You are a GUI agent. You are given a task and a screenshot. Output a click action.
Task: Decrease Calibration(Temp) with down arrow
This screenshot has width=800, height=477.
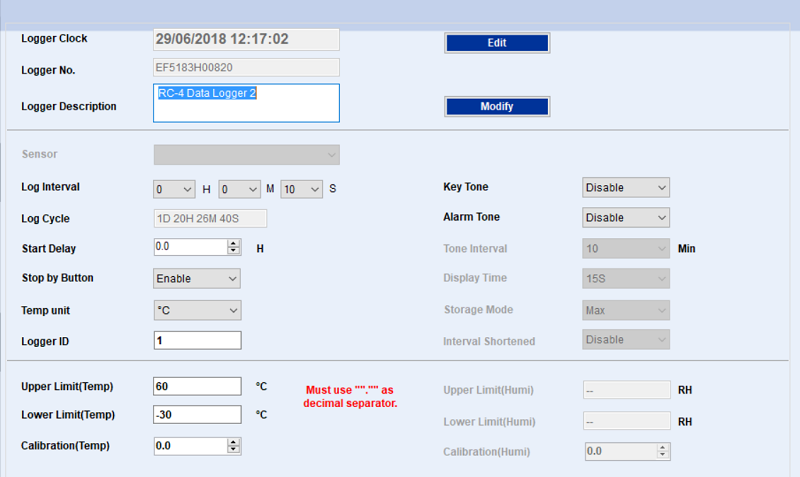[234, 449]
